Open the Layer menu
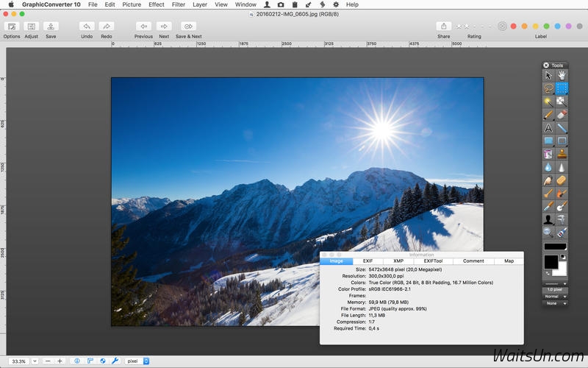 (200, 4)
